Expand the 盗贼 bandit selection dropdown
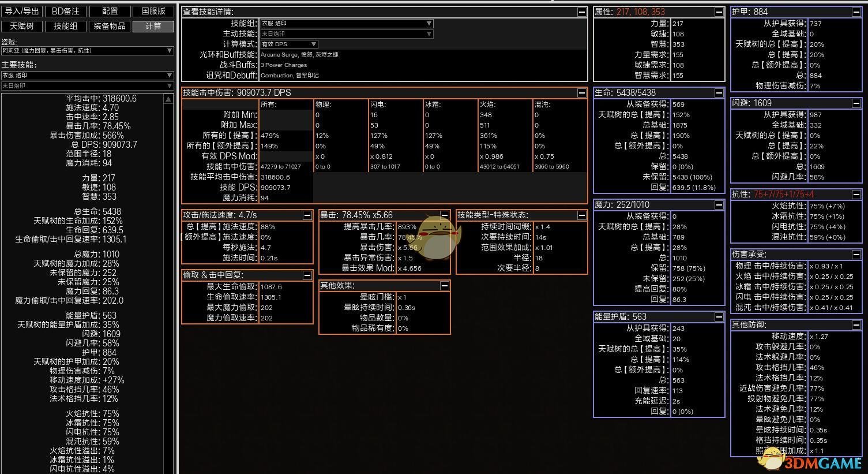This screenshot has height=474, width=868. pyautogui.click(x=87, y=51)
